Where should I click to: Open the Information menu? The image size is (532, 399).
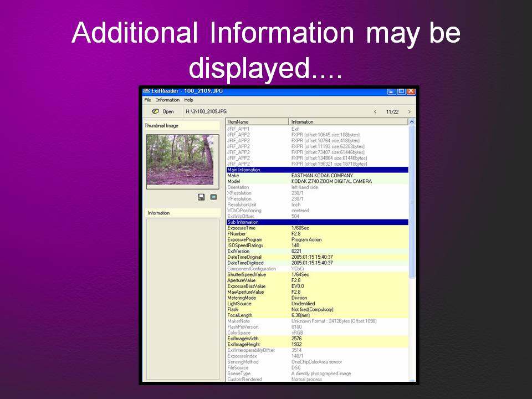pyautogui.click(x=167, y=100)
